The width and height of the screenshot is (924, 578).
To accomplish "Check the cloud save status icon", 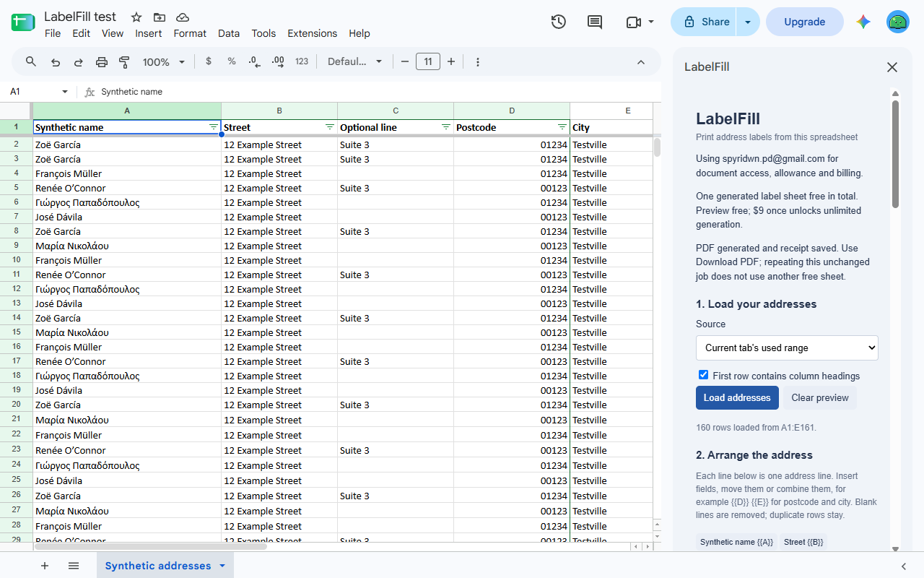I will point(183,17).
